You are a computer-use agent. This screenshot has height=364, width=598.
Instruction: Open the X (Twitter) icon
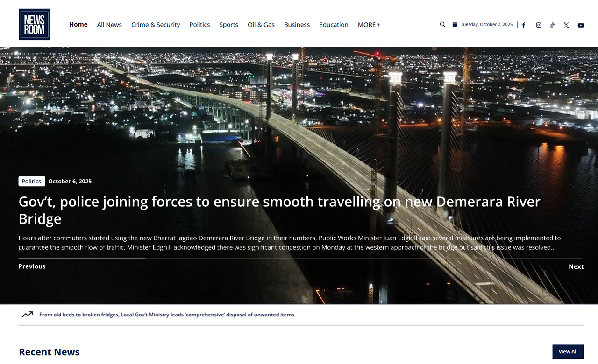click(x=566, y=25)
